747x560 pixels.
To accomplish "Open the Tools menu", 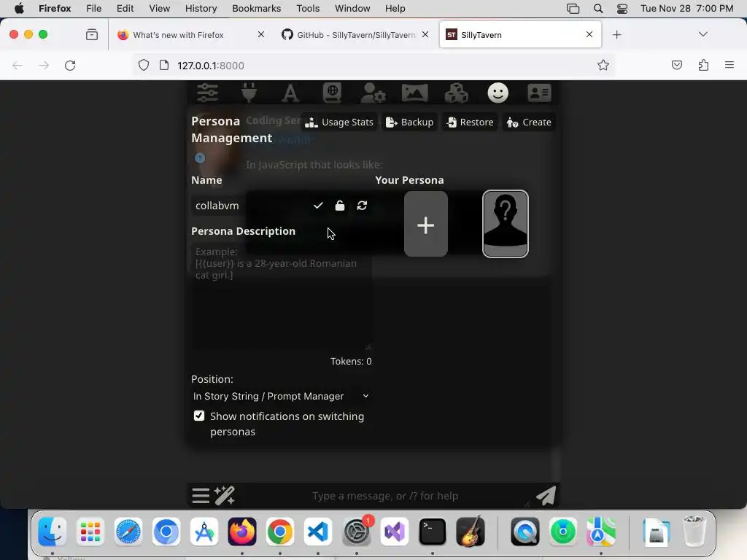I will pos(308,8).
